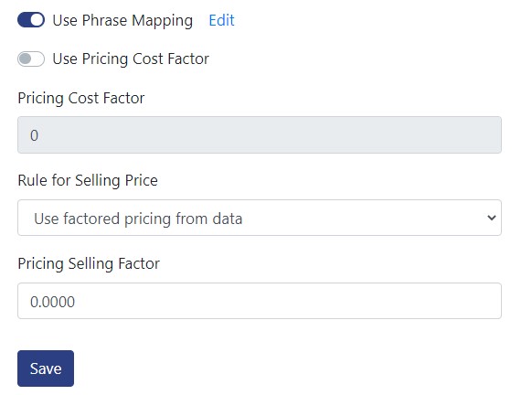Click the 'Pricing Cost Factor' field label

[x=81, y=99]
